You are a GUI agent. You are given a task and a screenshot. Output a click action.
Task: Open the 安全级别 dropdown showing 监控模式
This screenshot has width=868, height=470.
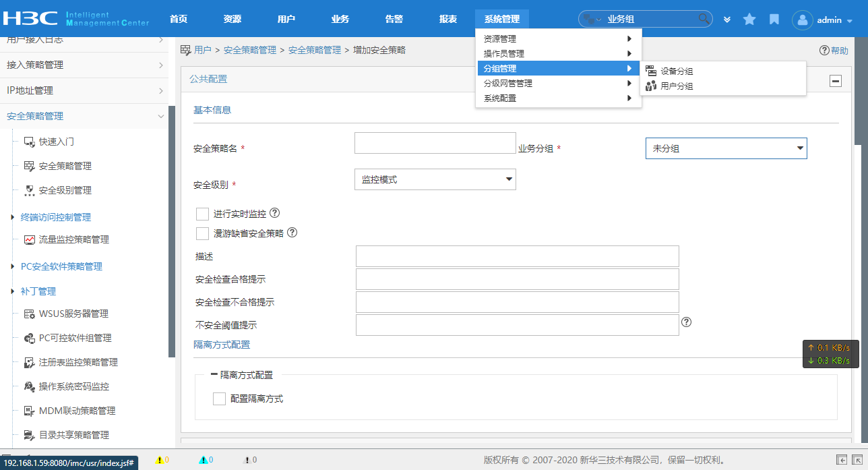click(x=435, y=180)
